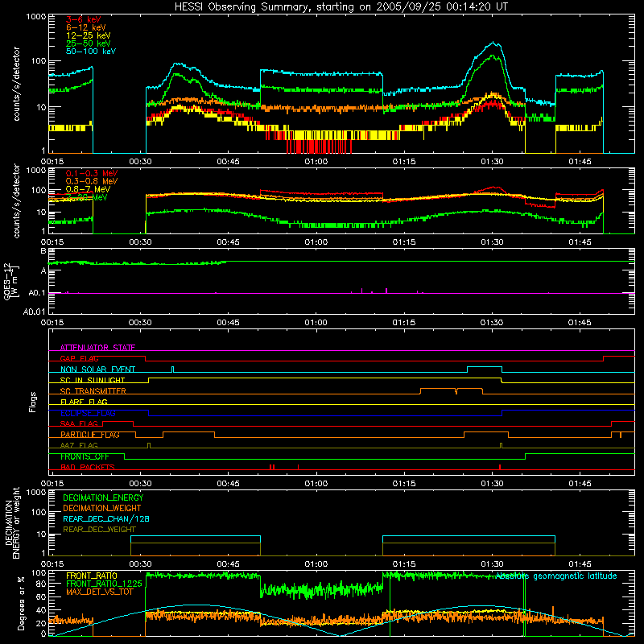This screenshot has height=644, width=644.
Task: Click the Absolute geomagnetic latitude label
Action: pos(556,576)
